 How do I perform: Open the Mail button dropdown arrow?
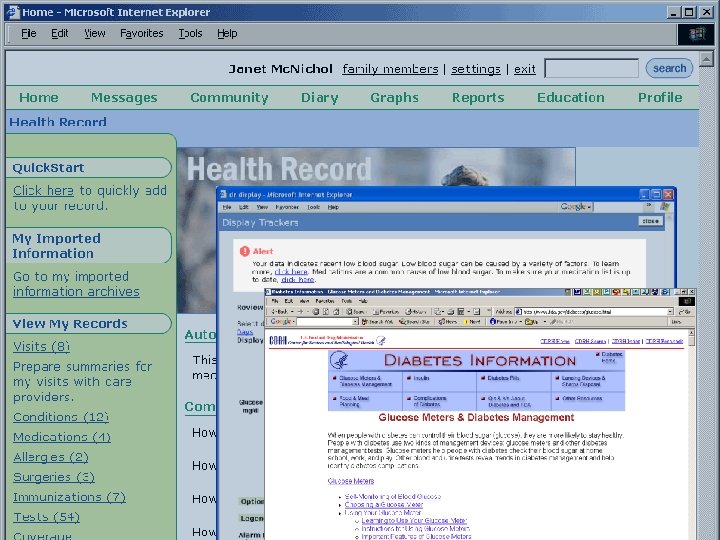[x=443, y=312]
